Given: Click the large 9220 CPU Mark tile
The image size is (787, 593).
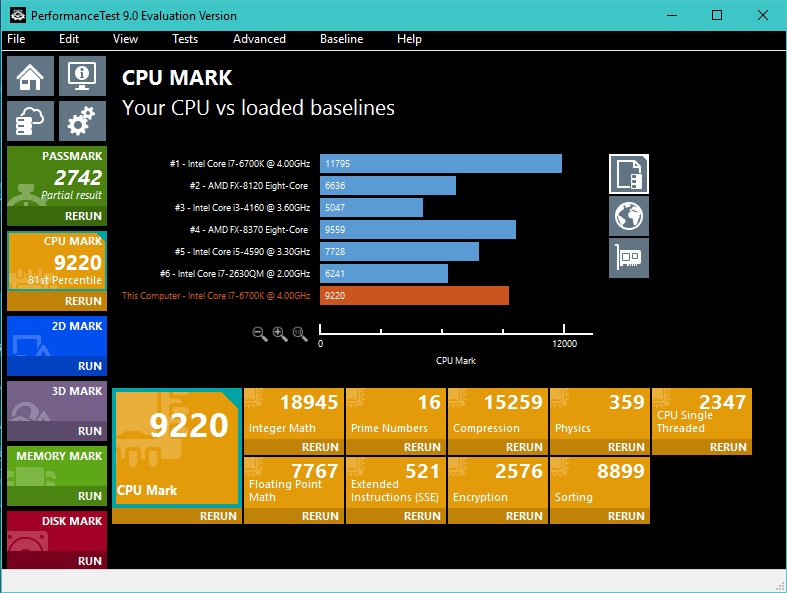Looking at the screenshot, I should click(x=177, y=447).
